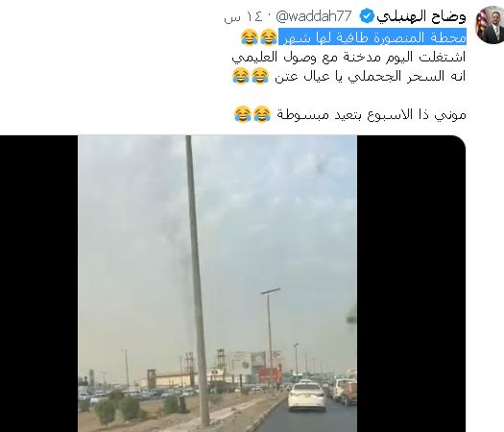Click the text موني ذا الاسبوع بتعيد مبسوطة
The image size is (504, 432).
[372, 114]
